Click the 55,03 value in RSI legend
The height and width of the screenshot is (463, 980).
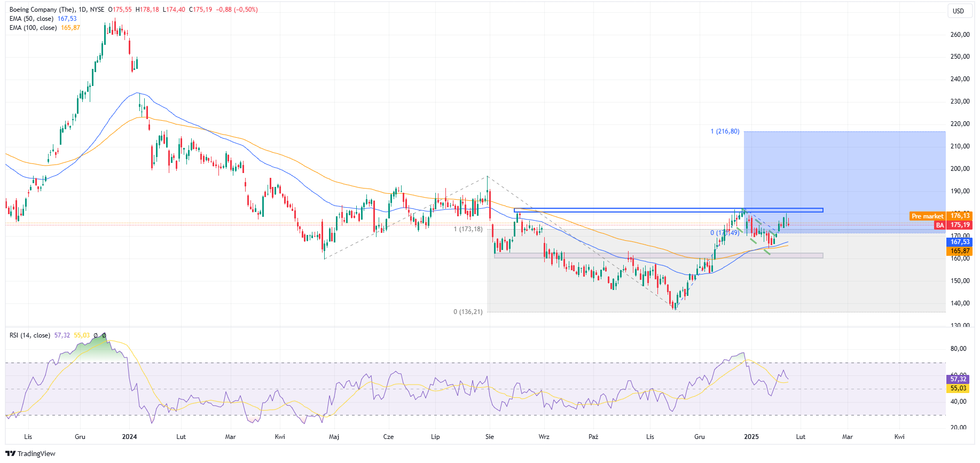[82, 335]
